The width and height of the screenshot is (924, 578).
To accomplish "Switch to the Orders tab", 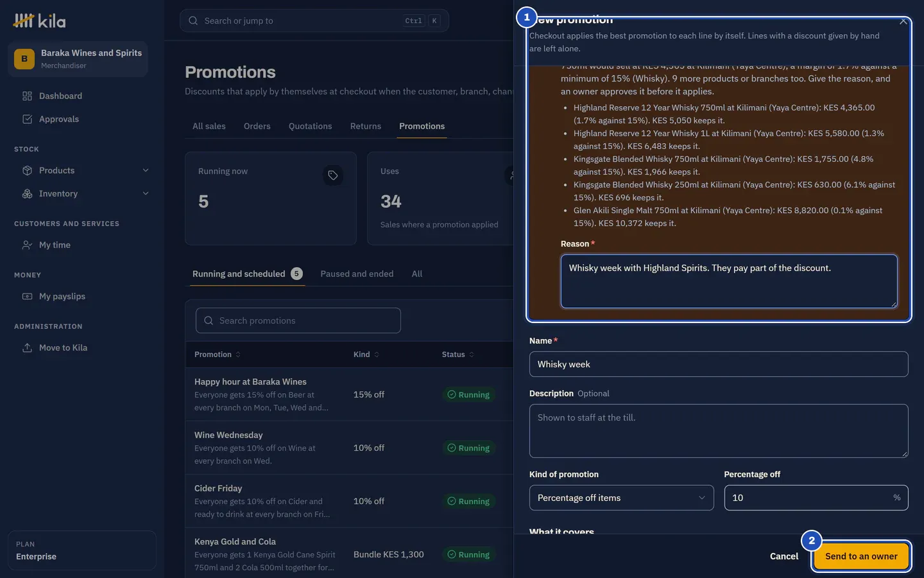I will 257,127.
